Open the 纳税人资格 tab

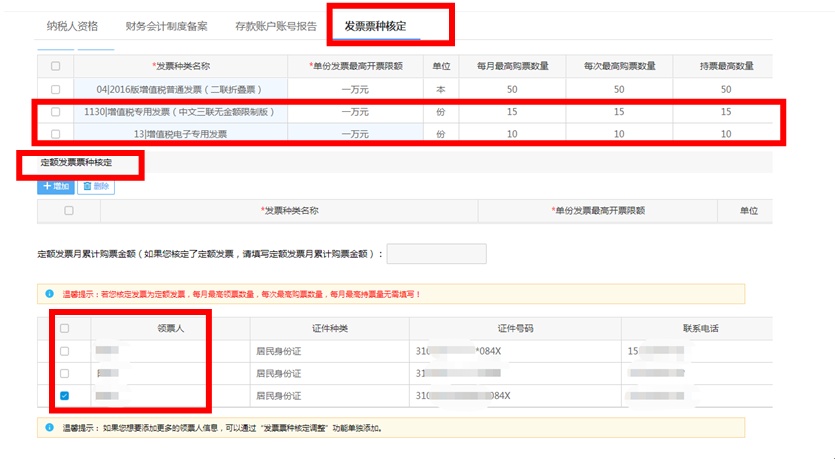(72, 25)
